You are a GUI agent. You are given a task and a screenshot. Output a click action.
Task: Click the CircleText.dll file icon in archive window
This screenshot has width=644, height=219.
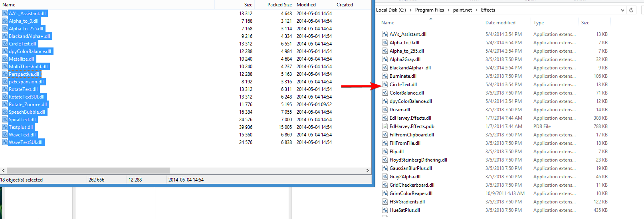point(5,44)
